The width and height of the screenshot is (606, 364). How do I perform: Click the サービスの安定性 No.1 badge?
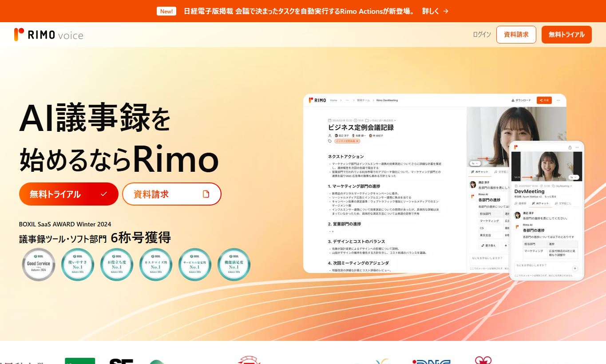tap(195, 265)
